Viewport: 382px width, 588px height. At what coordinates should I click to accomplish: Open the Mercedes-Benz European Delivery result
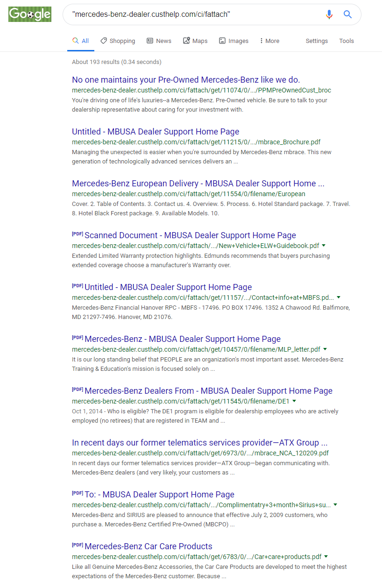(x=198, y=184)
